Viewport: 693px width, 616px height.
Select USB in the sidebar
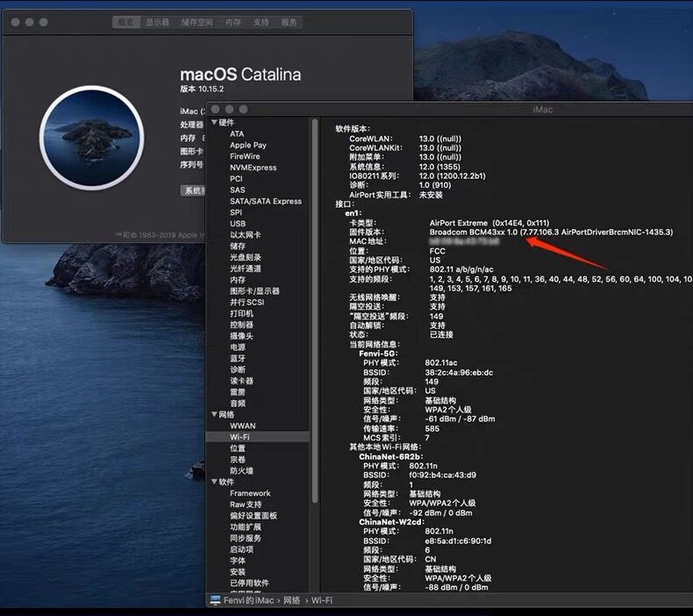pos(238,224)
